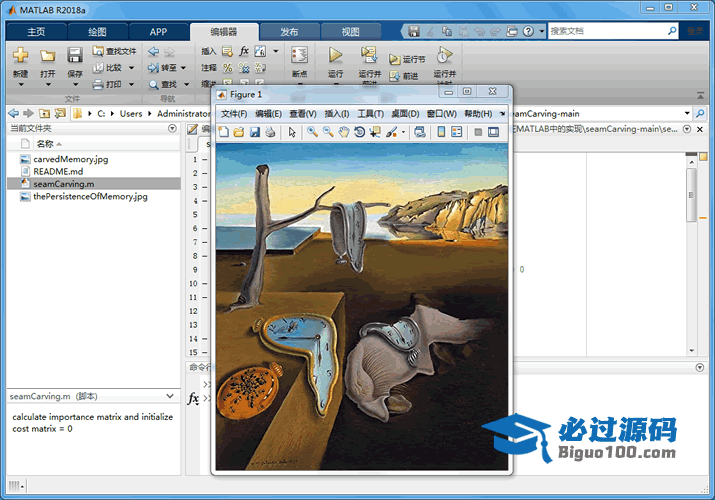Toggle the Rotate 3D tool in Figure 1
The height and width of the screenshot is (500, 715).
(359, 132)
